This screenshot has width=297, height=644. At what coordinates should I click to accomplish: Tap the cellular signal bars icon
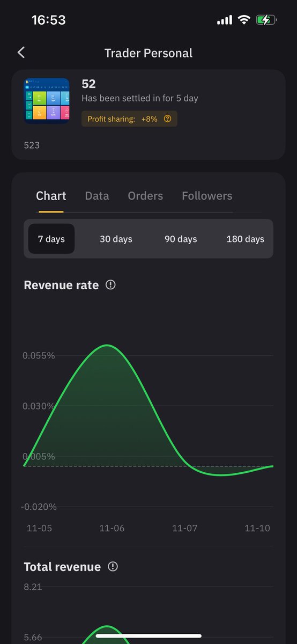225,20
